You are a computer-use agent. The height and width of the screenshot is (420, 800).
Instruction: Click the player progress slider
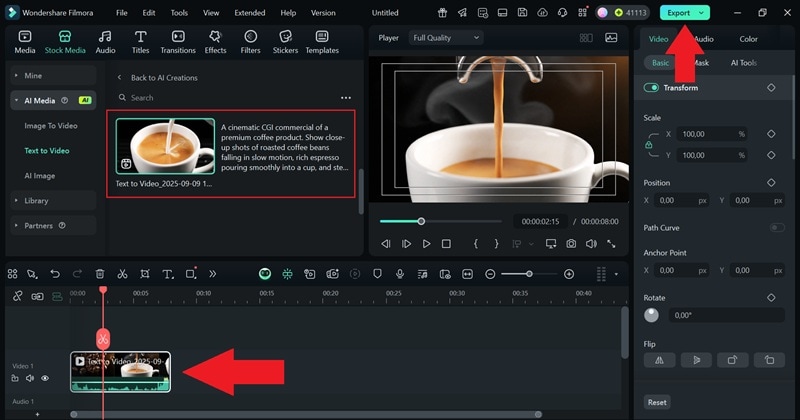pos(440,221)
